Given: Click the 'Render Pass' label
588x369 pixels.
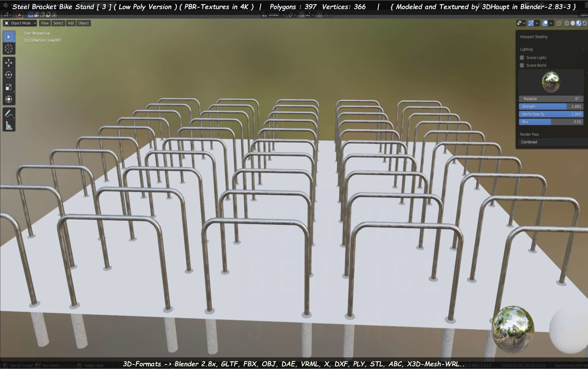Looking at the screenshot, I should 529,134.
